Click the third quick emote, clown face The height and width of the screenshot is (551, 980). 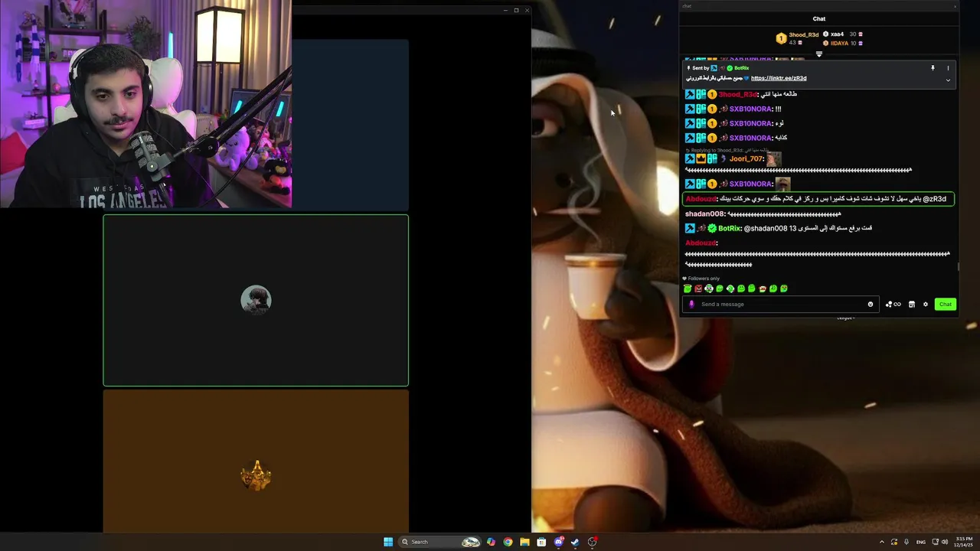pyautogui.click(x=709, y=289)
